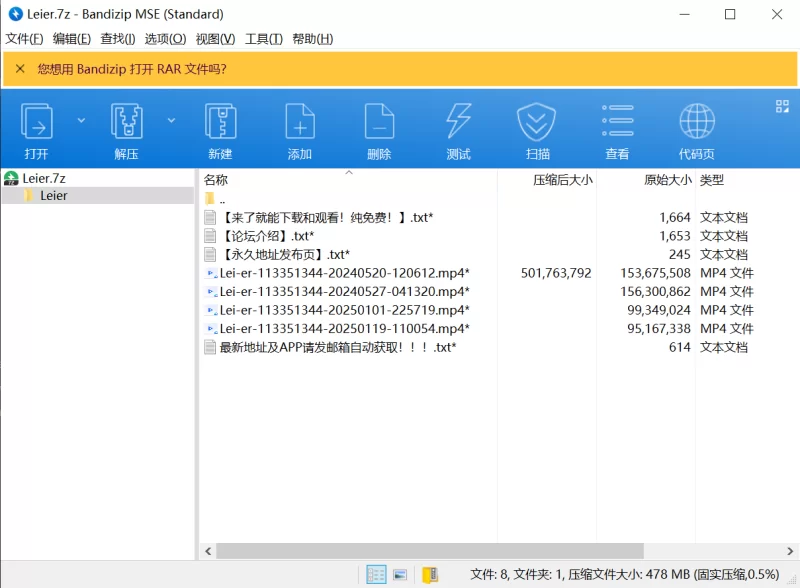Select Lei-er-113351344-20240520-120612.mp4 file
The image size is (800, 588).
point(344,273)
